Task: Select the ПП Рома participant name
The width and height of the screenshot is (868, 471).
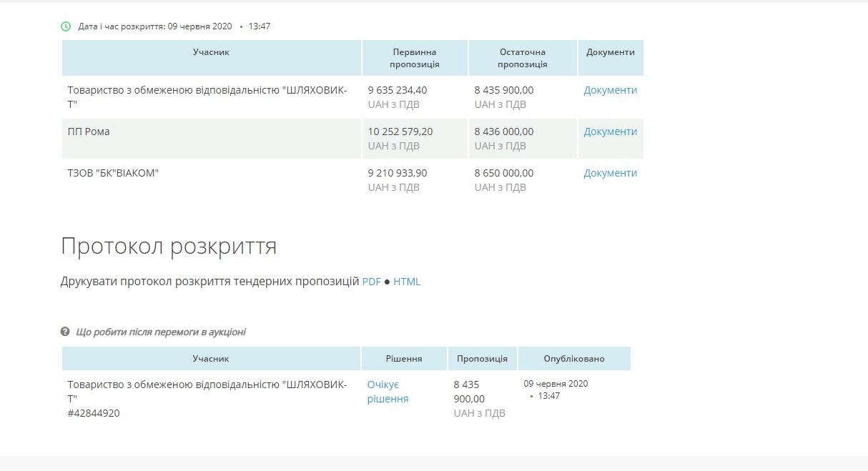Action: pos(89,132)
